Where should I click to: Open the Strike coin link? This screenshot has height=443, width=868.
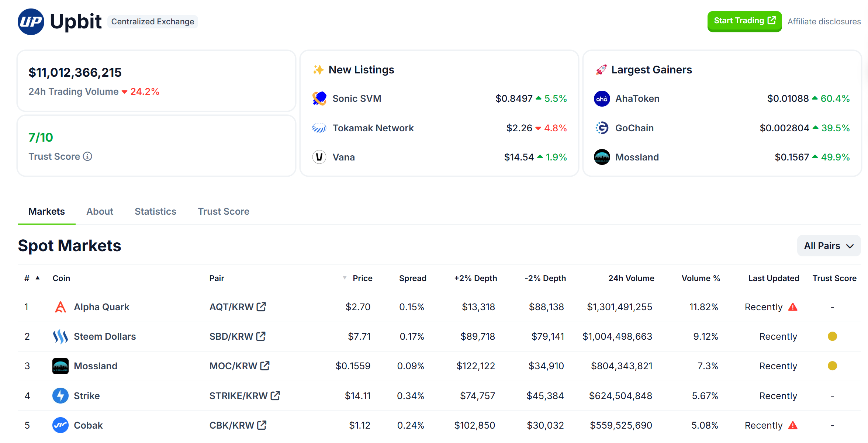[87, 396]
